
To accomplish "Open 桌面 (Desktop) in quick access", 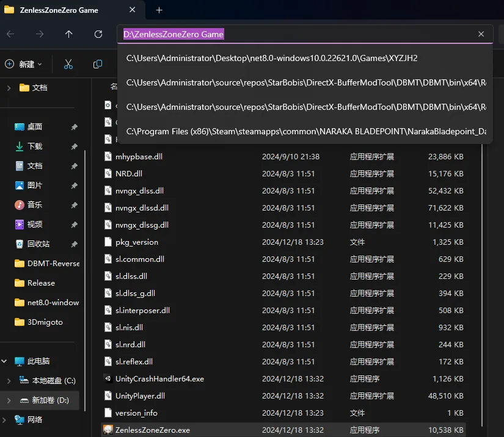I will 35,127.
